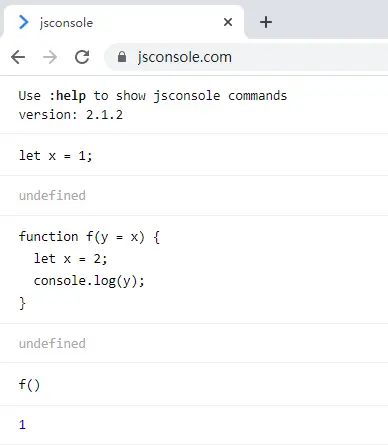Click the 'let x = 2;' line
This screenshot has width=388, height=445.
(71, 259)
